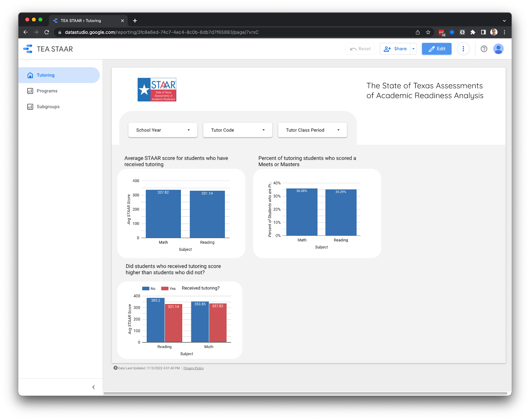530x420 pixels.
Task: Expand the Tutor Class Period filter
Action: [x=312, y=130]
